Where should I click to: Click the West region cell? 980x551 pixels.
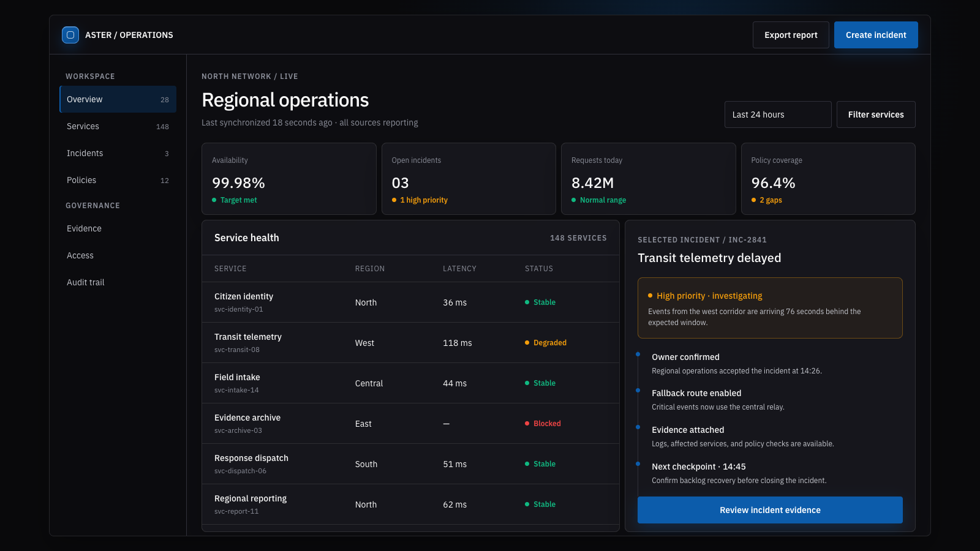pyautogui.click(x=364, y=343)
